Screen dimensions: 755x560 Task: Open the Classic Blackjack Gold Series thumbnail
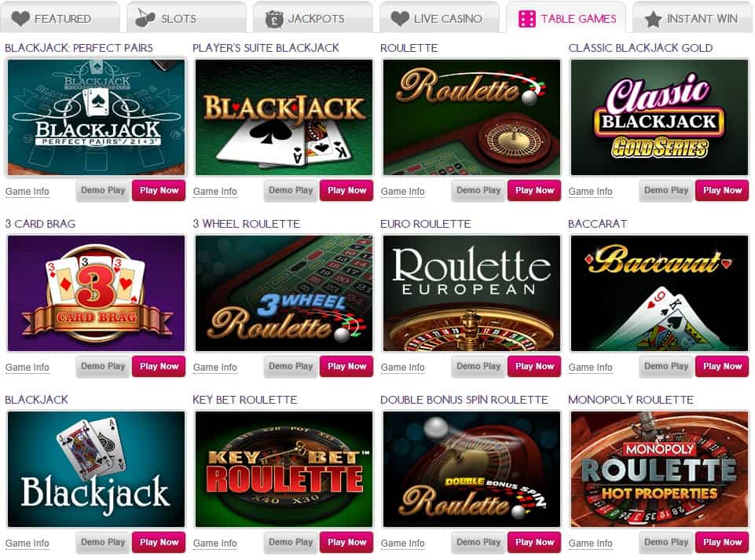(660, 118)
